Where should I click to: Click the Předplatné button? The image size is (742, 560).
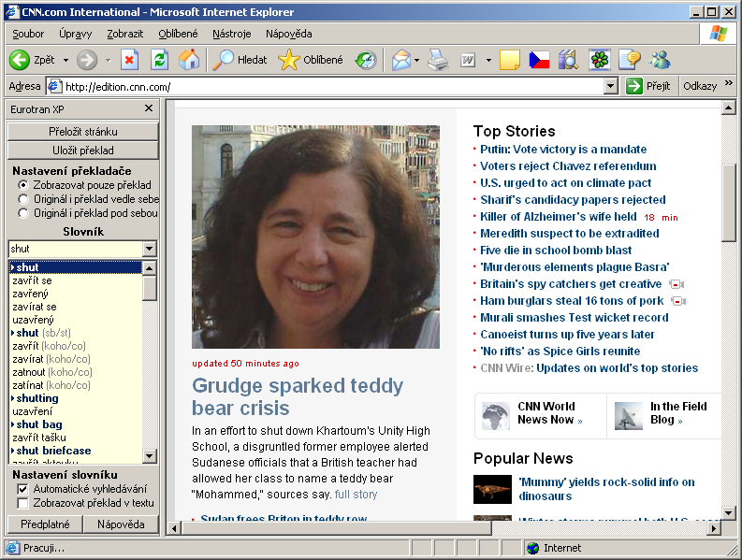coord(45,524)
